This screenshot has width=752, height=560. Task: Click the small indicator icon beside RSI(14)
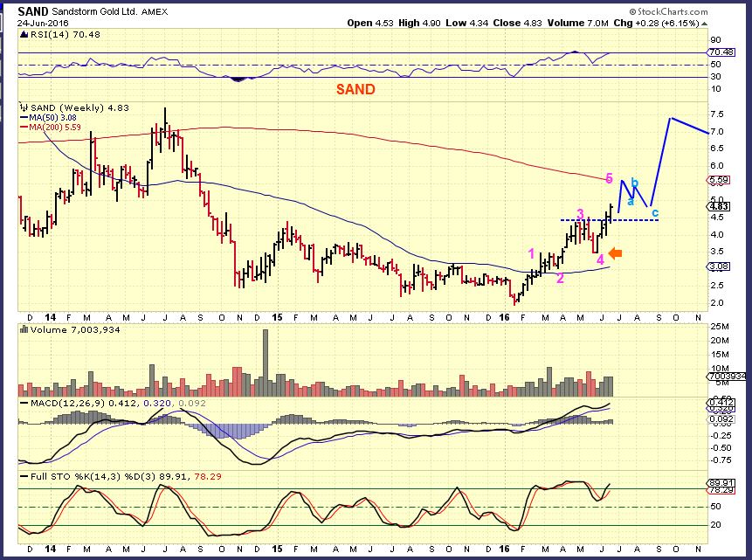point(24,35)
